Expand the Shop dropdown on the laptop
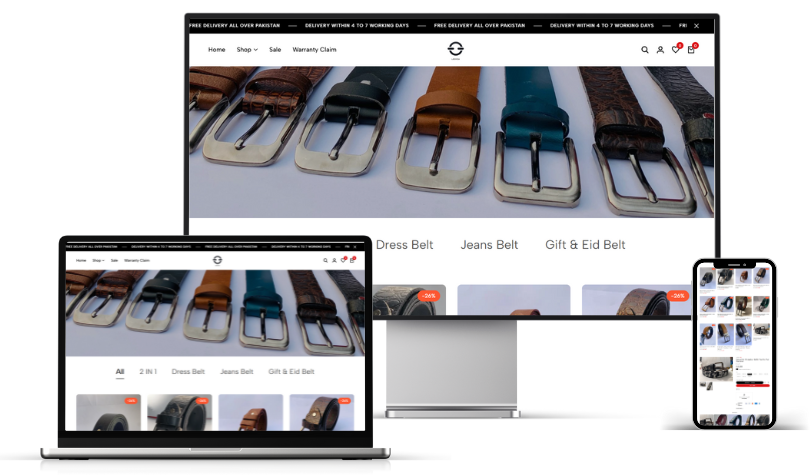This screenshot has width=810, height=475. [x=98, y=260]
